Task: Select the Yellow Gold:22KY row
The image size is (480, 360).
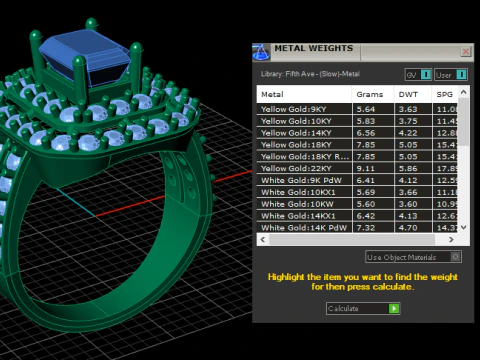Action: pos(357,168)
